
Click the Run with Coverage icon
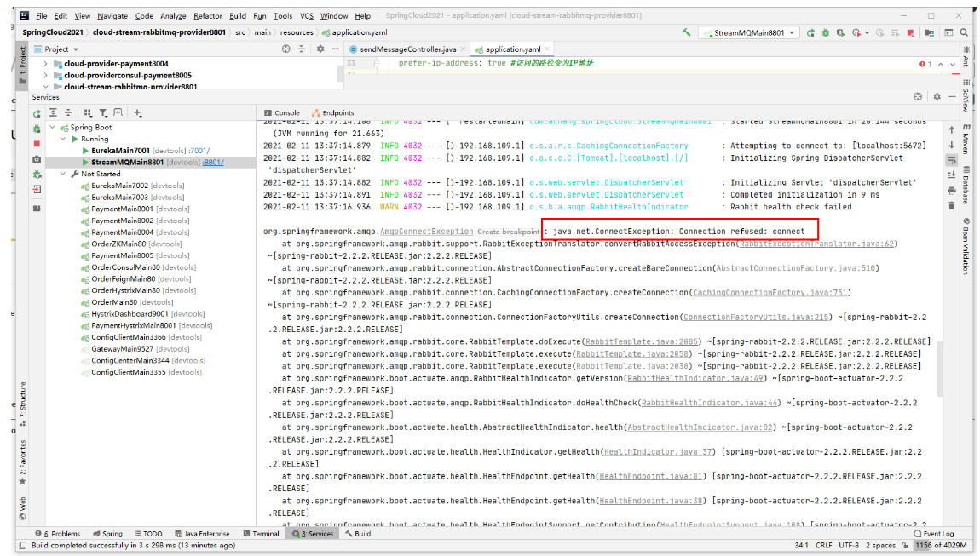click(840, 32)
